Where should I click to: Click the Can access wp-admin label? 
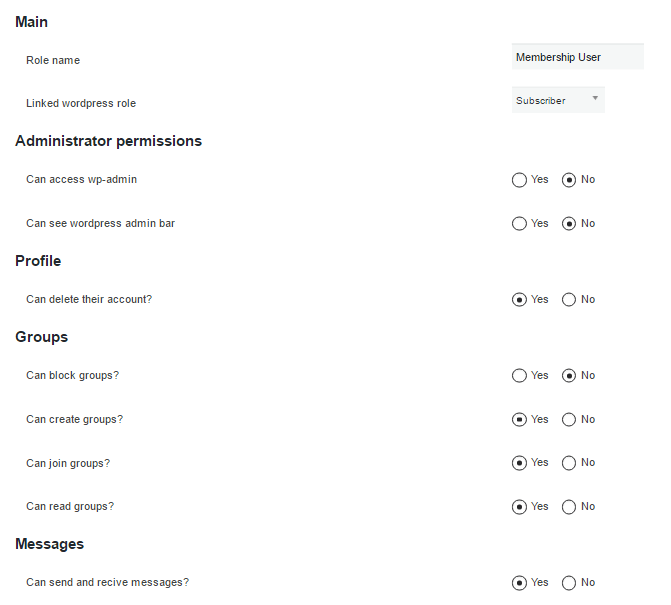click(x=81, y=180)
